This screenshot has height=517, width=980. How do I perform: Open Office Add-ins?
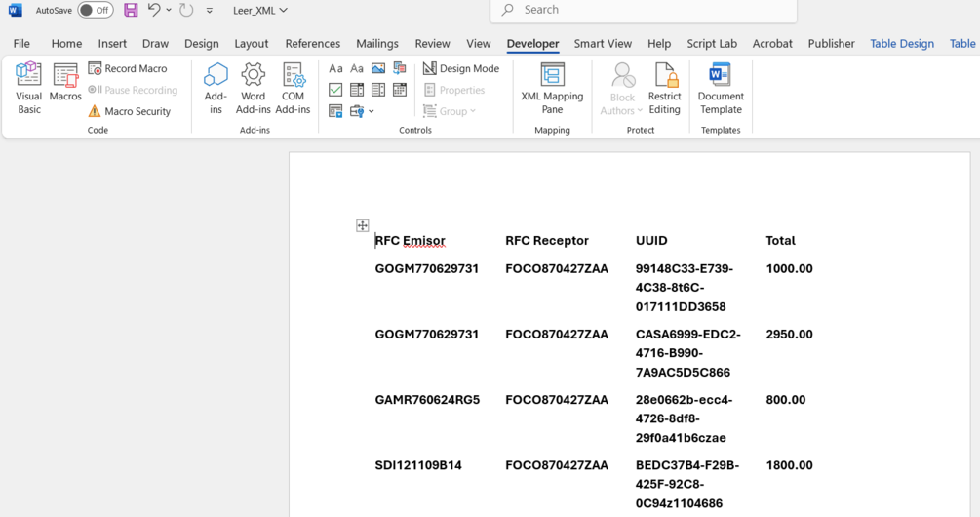[x=216, y=89]
